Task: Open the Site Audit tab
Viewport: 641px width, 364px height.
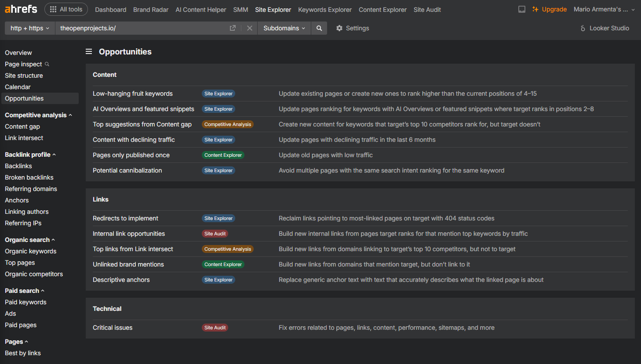Action: pos(427,10)
